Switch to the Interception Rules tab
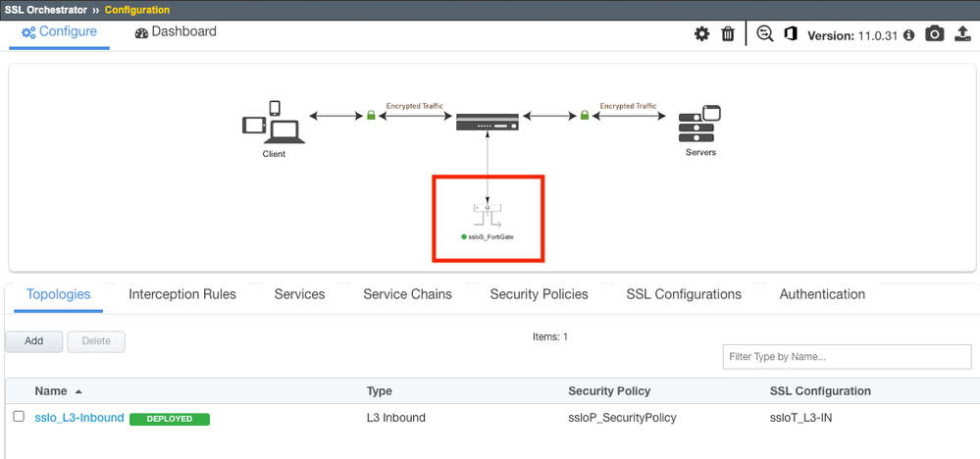980x459 pixels. coord(182,294)
